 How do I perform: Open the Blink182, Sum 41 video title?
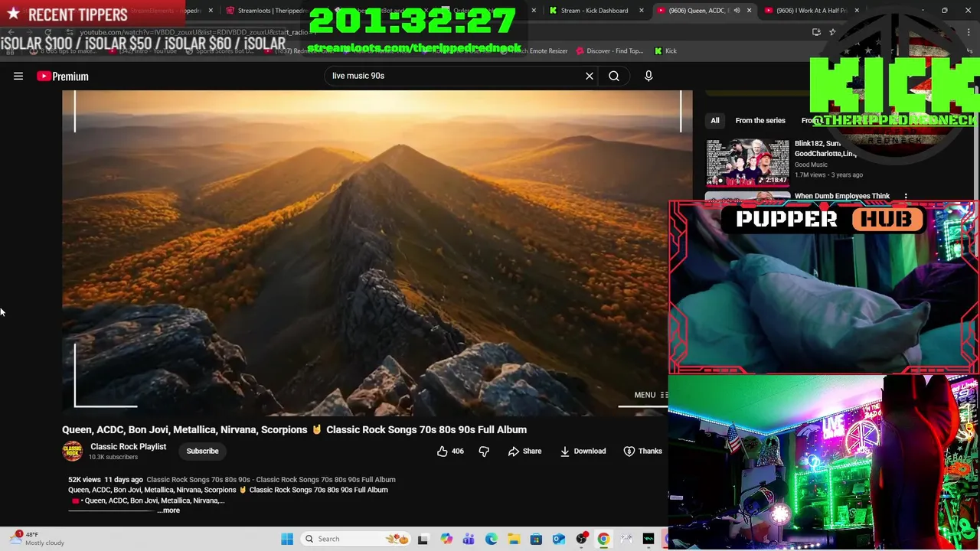click(x=825, y=148)
